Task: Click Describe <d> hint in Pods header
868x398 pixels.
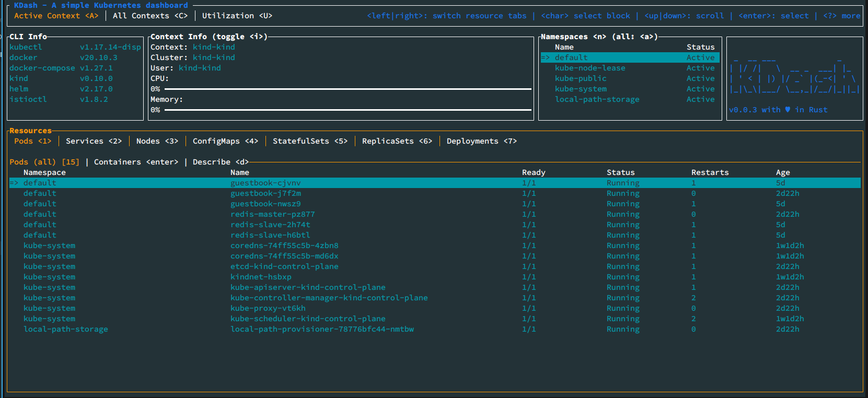Action: tap(221, 162)
